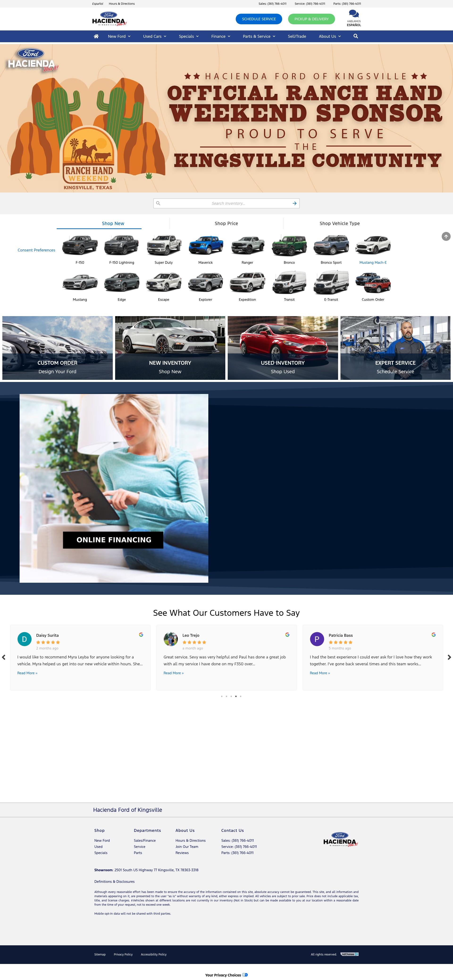Select the Mustang convertible vehicle image
453x980 pixels.
point(80,282)
